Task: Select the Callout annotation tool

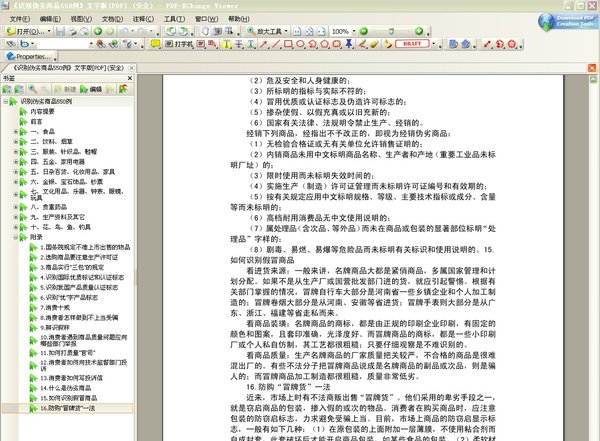Action: [212, 44]
